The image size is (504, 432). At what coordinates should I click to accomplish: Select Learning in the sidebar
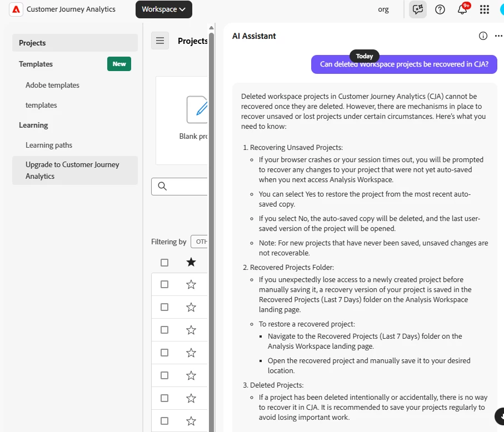pyautogui.click(x=33, y=125)
